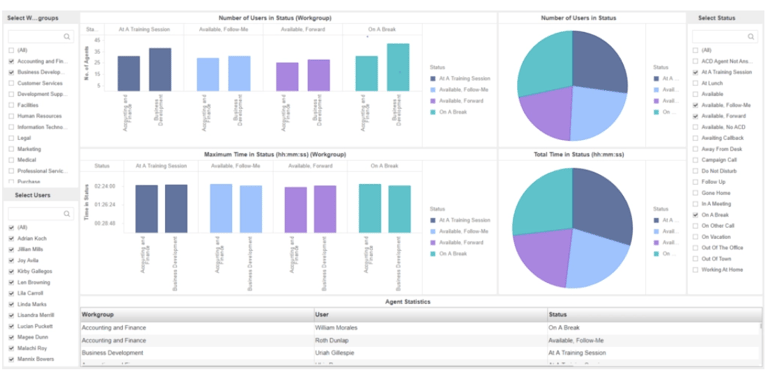770x372 pixels.
Task: Click the search icon in Select Workgroups
Action: pyautogui.click(x=67, y=37)
